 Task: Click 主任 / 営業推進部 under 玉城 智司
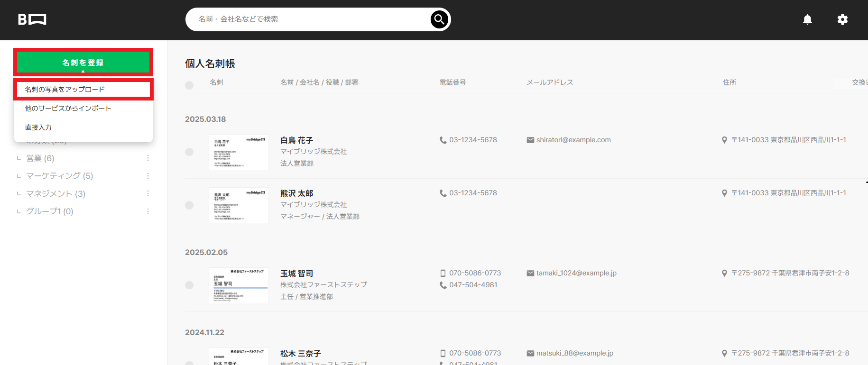[x=307, y=297]
